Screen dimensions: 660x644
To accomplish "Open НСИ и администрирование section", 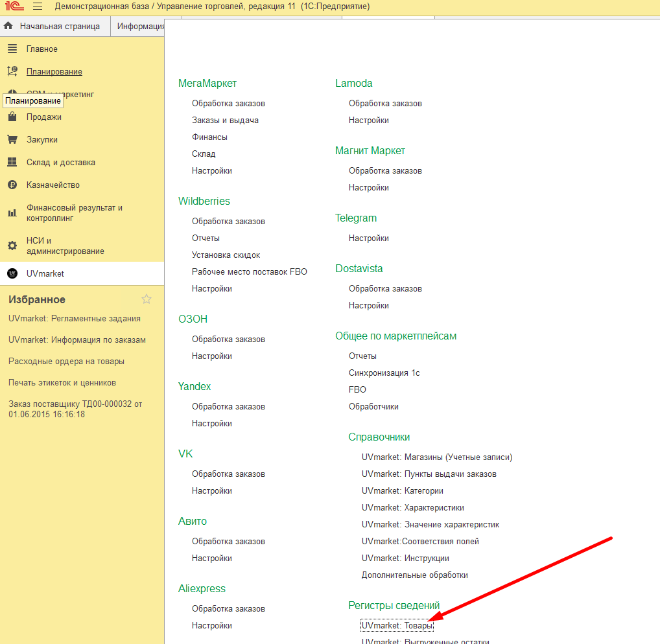I will pos(65,246).
